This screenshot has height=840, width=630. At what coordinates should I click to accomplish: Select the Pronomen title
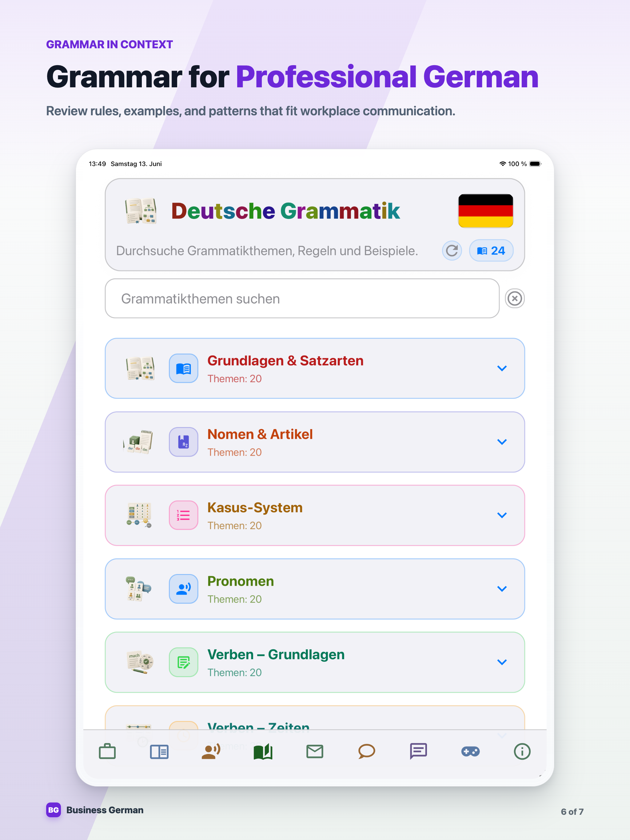[x=241, y=581]
